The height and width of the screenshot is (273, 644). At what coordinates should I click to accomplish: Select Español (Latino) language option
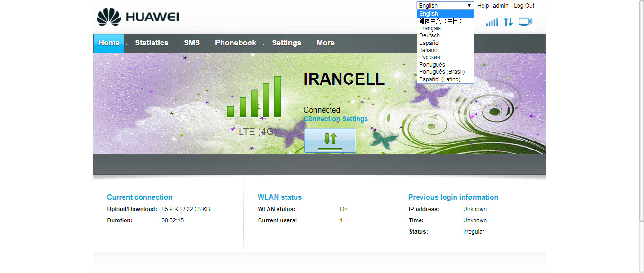click(x=445, y=79)
